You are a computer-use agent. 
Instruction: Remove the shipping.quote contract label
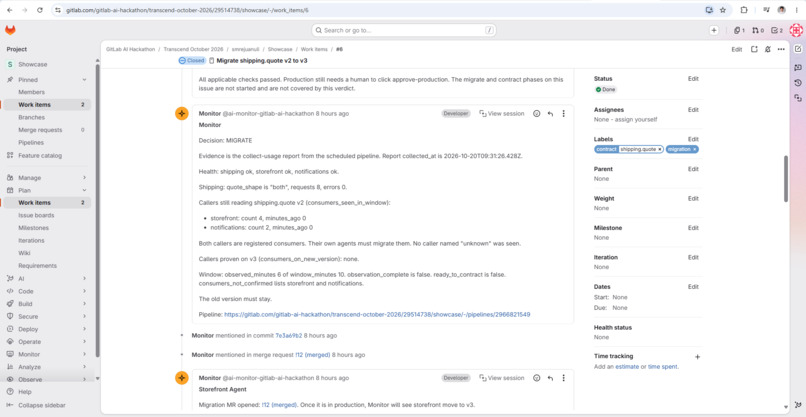(x=660, y=149)
